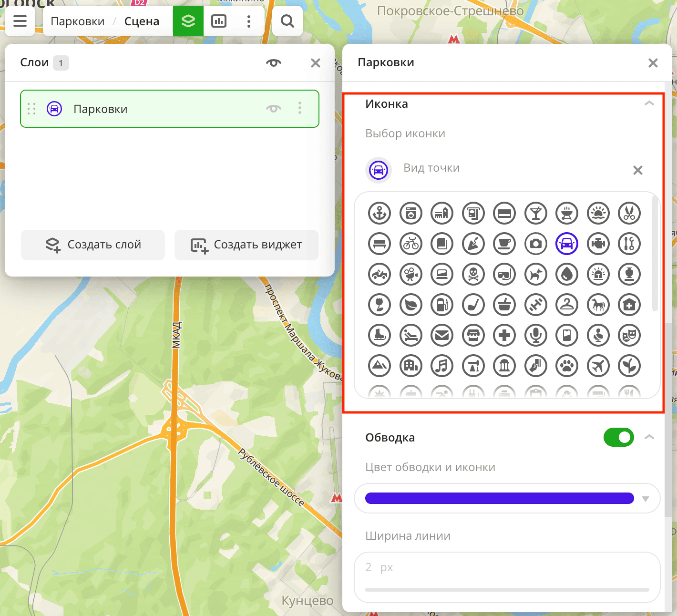Click the Создать слой button
This screenshot has width=677, height=616.
93,245
